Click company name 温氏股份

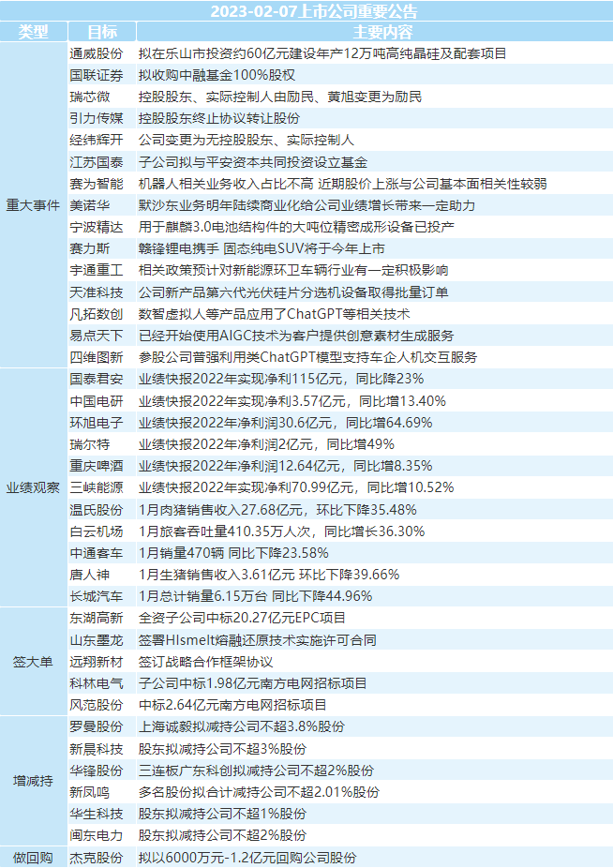[x=97, y=509]
